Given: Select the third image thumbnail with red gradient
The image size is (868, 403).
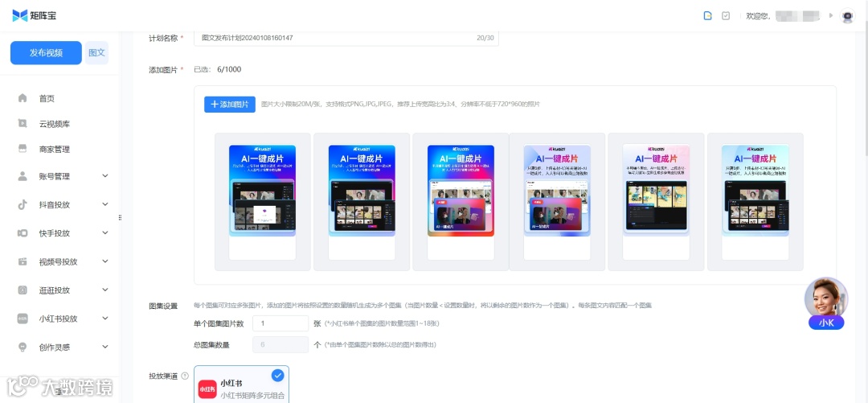Looking at the screenshot, I should [461, 202].
